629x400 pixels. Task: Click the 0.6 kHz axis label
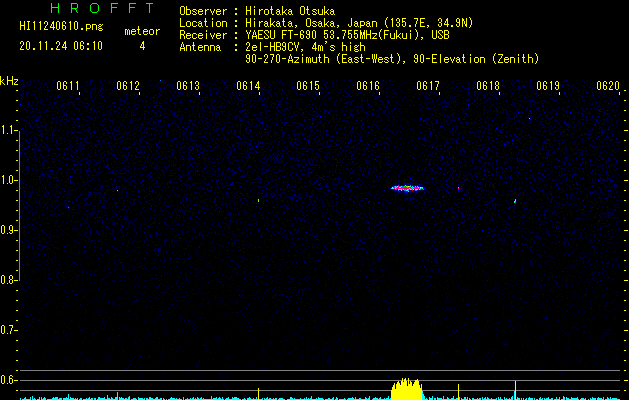pyautogui.click(x=8, y=380)
